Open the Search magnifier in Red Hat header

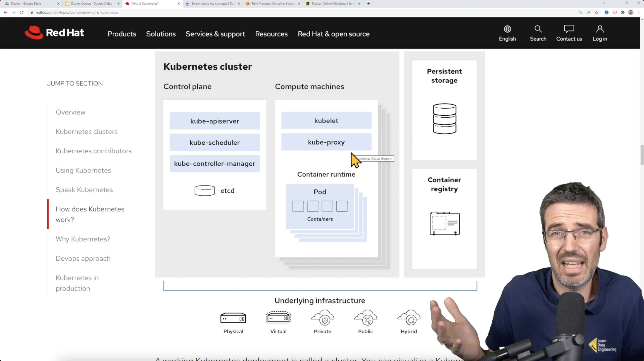click(x=538, y=29)
